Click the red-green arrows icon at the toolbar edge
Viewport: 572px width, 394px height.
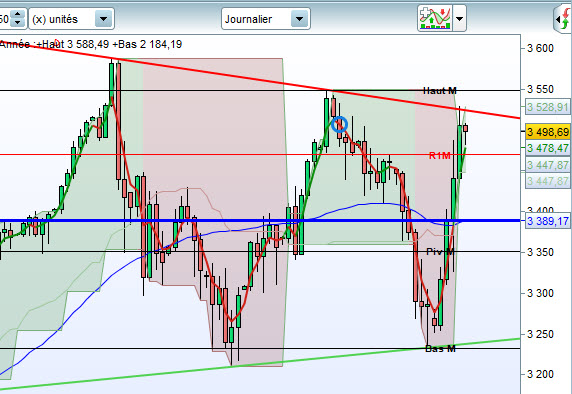point(564,19)
